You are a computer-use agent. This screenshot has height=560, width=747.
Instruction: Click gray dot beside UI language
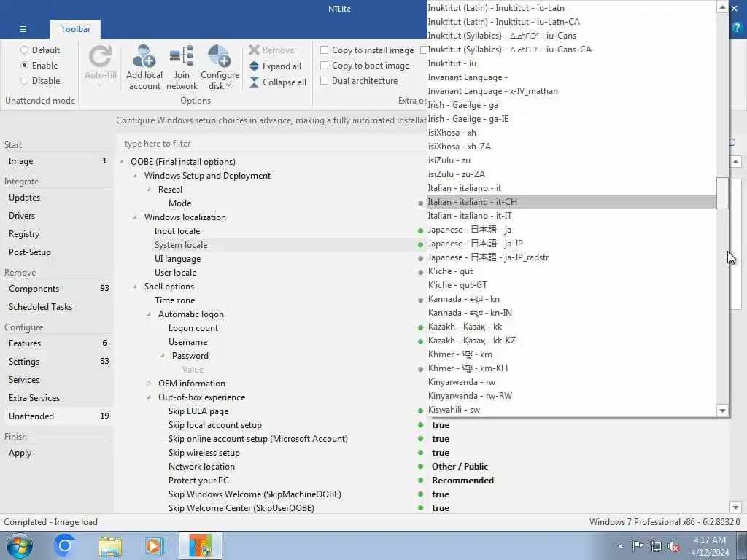pyautogui.click(x=420, y=259)
